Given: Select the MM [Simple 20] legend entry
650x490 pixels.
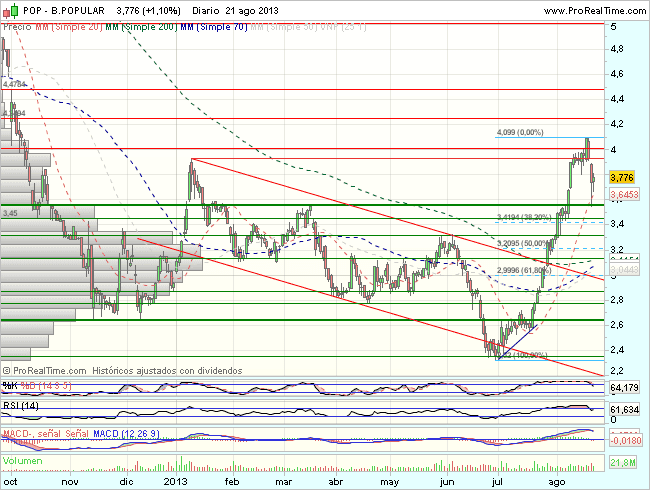Looking at the screenshot, I should [68, 27].
